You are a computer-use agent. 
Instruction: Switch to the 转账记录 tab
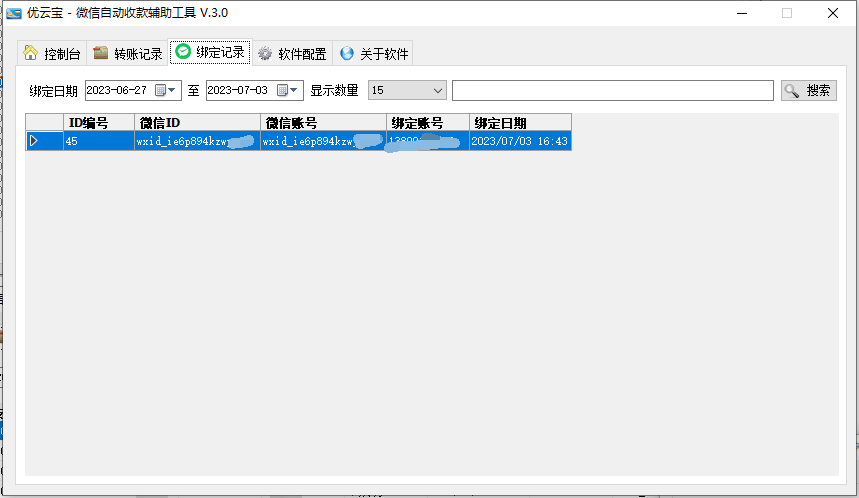point(127,53)
